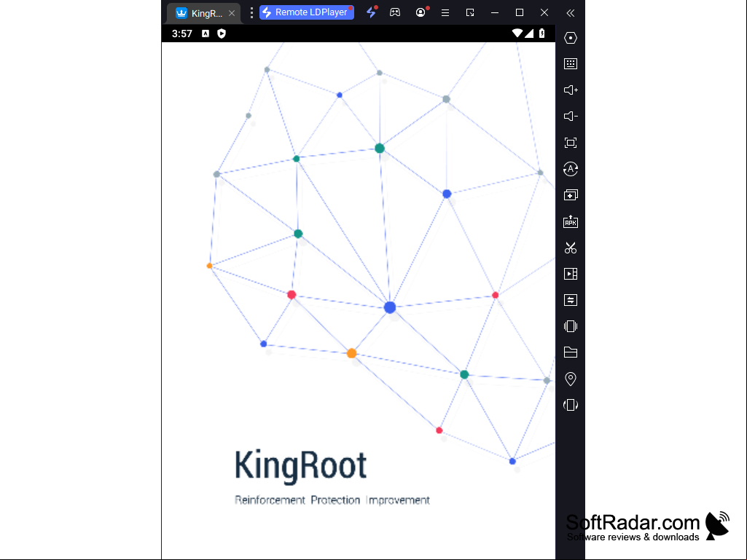Open the hexagon settings icon

[570, 38]
